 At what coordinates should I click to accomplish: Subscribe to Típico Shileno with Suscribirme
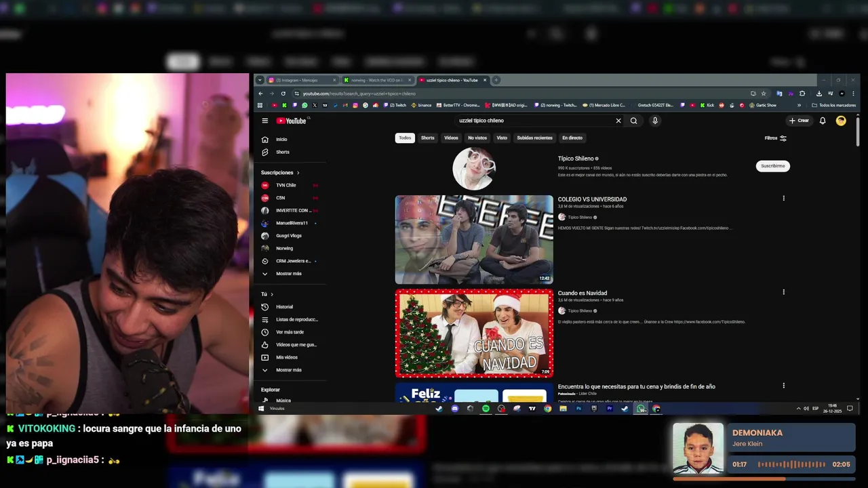(x=773, y=166)
